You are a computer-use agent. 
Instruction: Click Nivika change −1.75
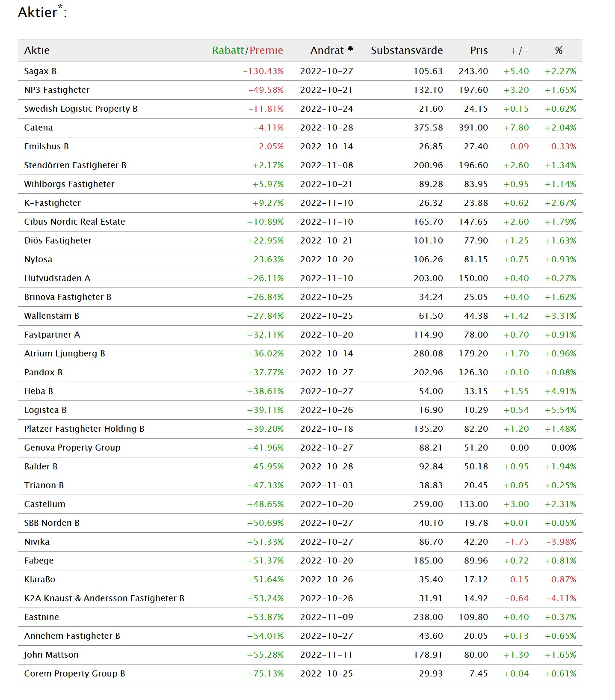click(517, 542)
